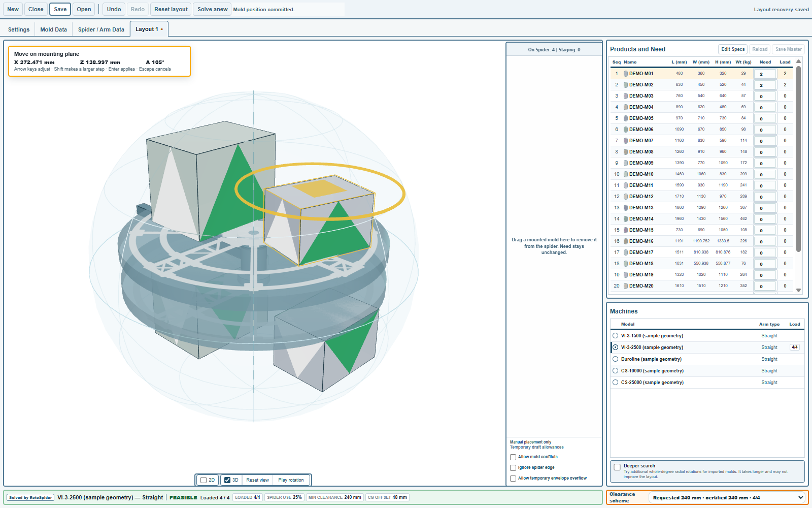812x508 pixels.
Task: Enable Allow mold conflicts
Action: [x=513, y=457]
